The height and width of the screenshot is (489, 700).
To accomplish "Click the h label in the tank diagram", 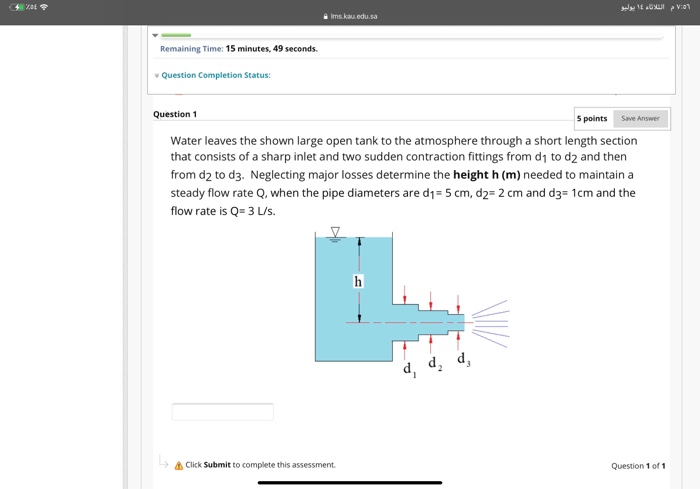I will (358, 281).
